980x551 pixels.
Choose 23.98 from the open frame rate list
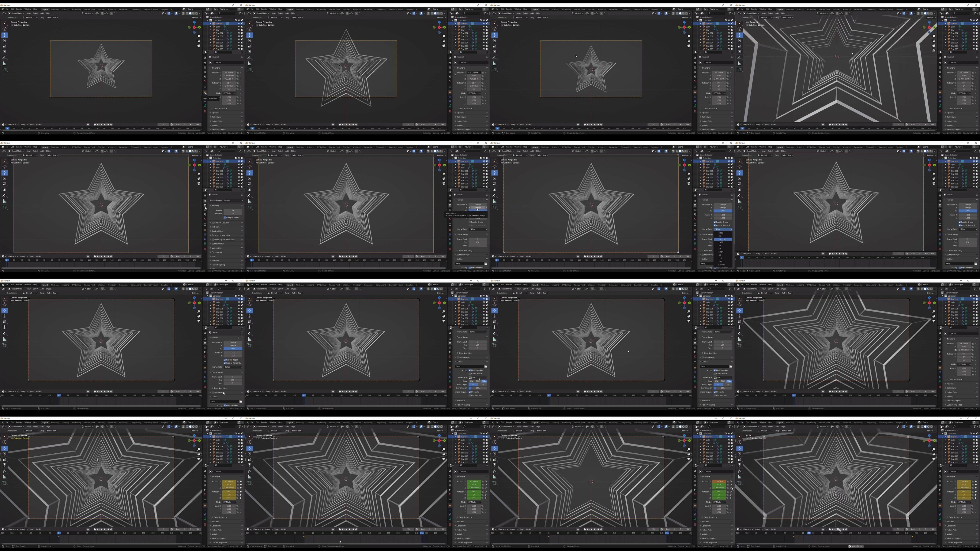(723, 233)
